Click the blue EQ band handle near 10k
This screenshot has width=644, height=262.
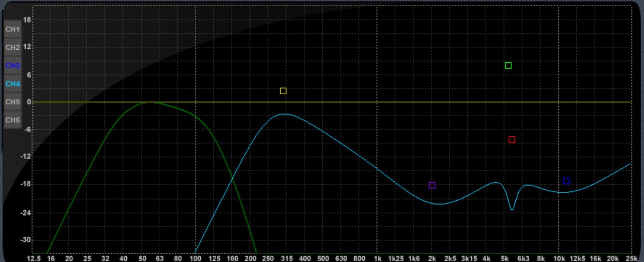pos(566,181)
